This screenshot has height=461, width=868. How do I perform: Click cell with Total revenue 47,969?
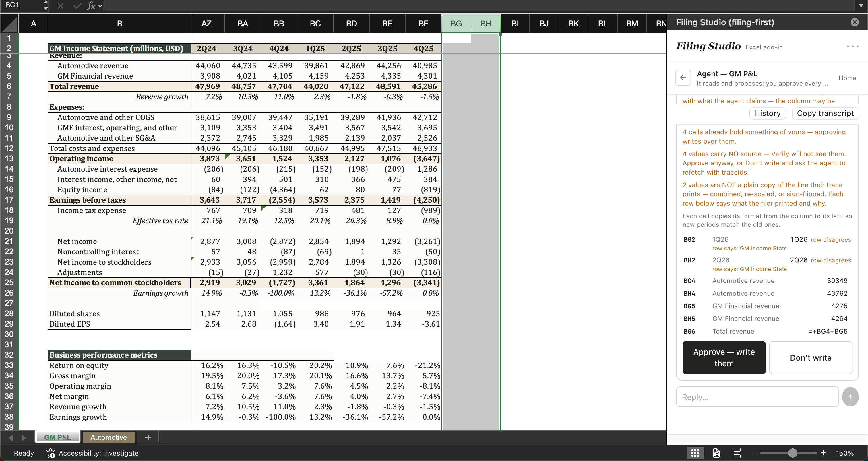point(207,86)
